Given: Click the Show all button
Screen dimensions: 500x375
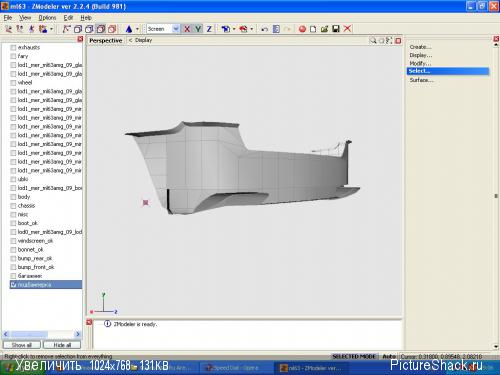Looking at the screenshot, I should (x=22, y=345).
